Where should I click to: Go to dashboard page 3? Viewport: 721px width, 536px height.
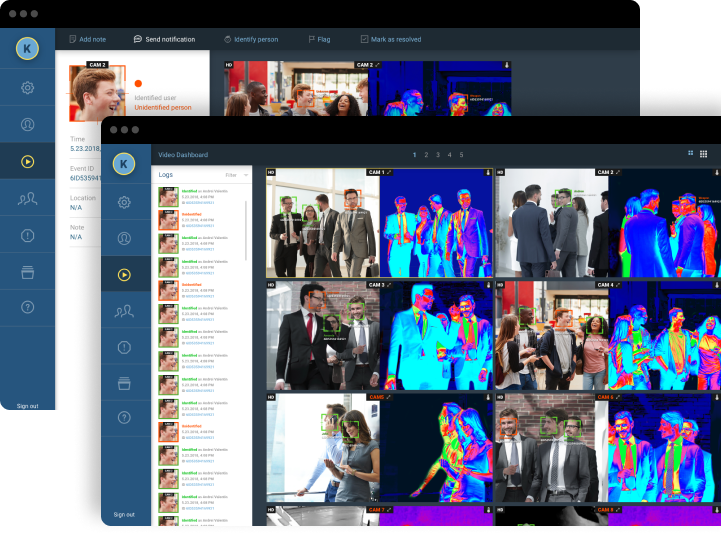pos(438,155)
